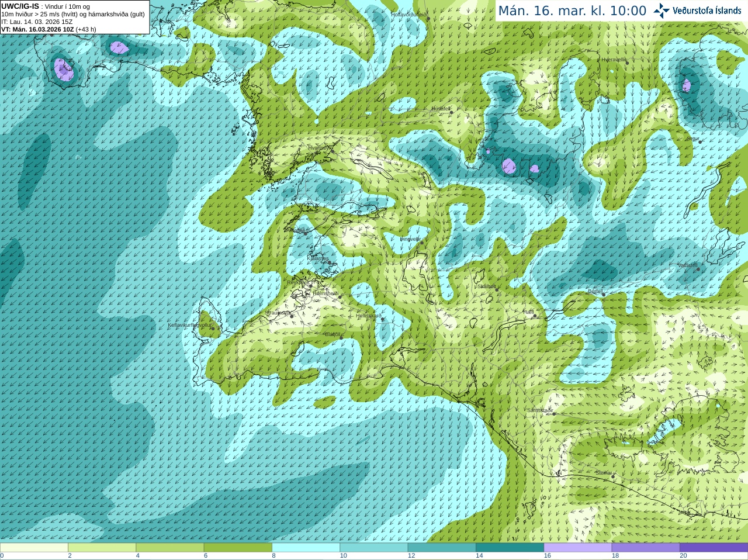Click the legend scale value 20
This screenshot has height=560, width=748.
coord(683,556)
